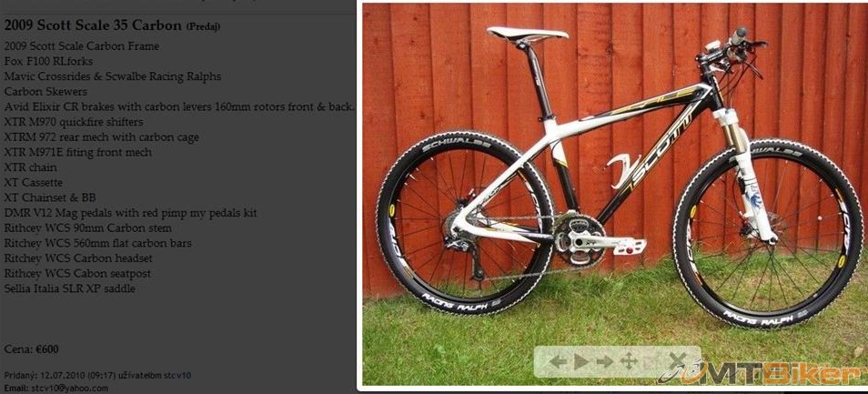Viewport: 868px width, 394px height.
Task: Advance to next photo with right arrow
Action: pos(605,362)
